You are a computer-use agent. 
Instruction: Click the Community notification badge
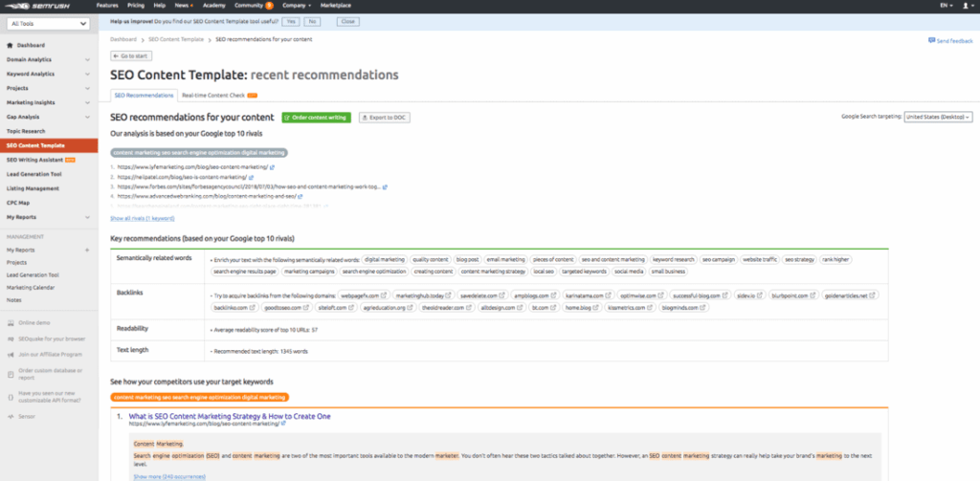click(269, 5)
